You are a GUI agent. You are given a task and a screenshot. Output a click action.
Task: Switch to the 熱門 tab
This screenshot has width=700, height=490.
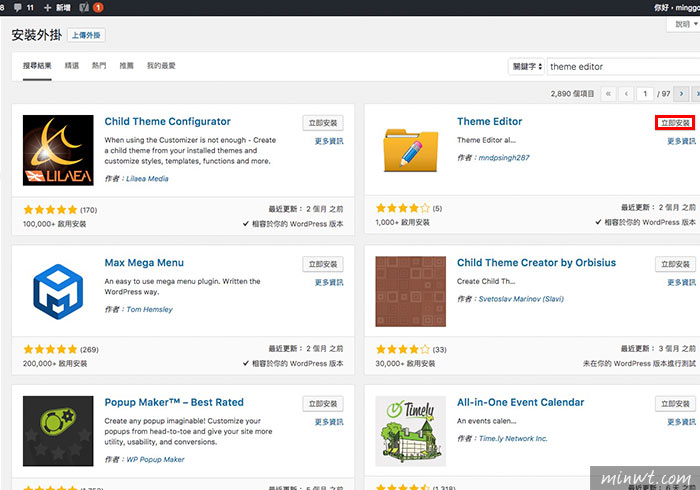[x=99, y=66]
